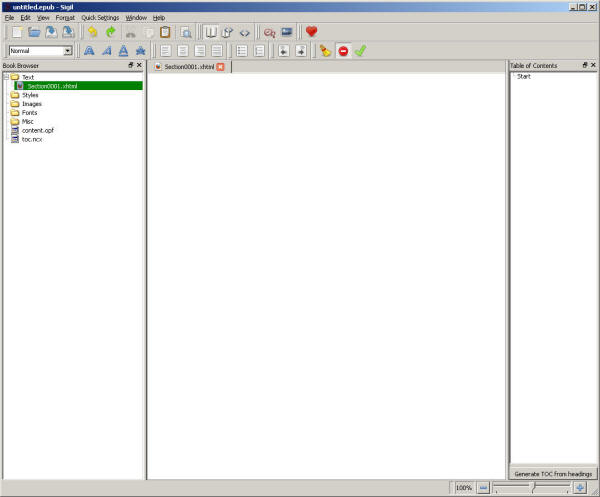
Task: Open the Quick Settings menu
Action: (x=100, y=18)
